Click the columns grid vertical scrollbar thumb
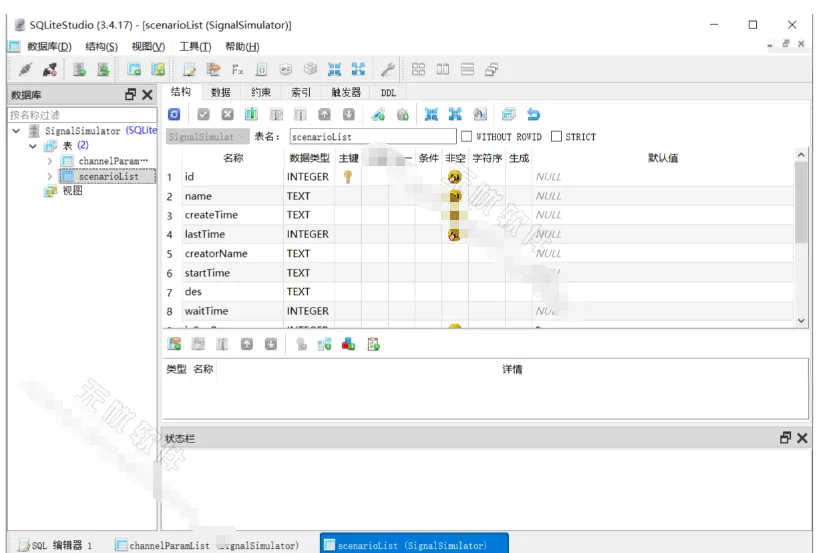The image size is (823, 553). pos(801,202)
